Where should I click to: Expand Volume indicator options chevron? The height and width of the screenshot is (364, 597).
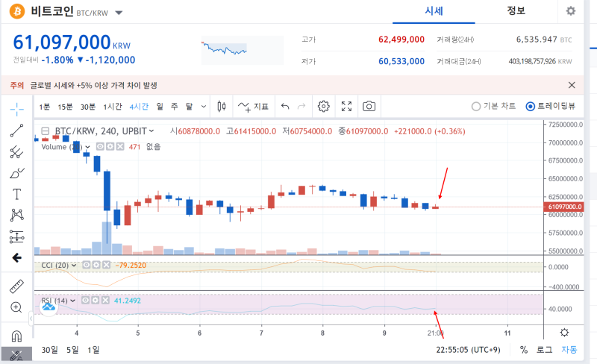coord(87,147)
